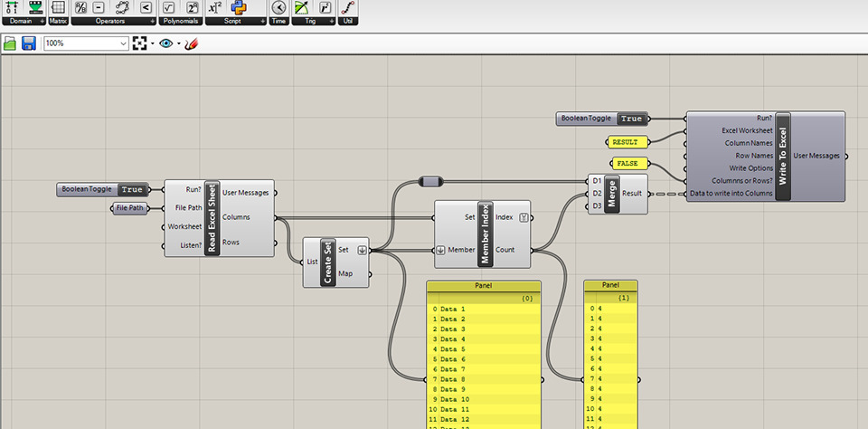Select the Square Root polynomial icon
The image size is (868, 429).
(169, 7)
